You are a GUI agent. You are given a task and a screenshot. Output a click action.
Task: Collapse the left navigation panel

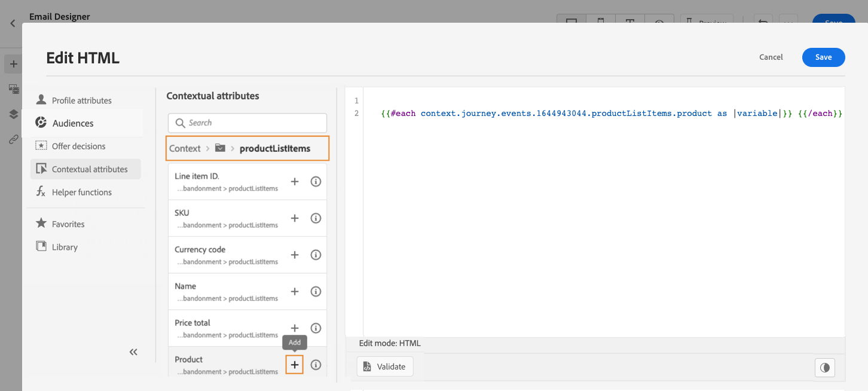click(x=133, y=352)
